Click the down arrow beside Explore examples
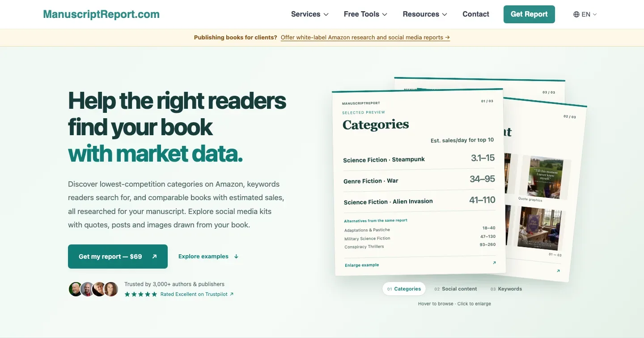Image resolution: width=644 pixels, height=338 pixels. tap(236, 257)
